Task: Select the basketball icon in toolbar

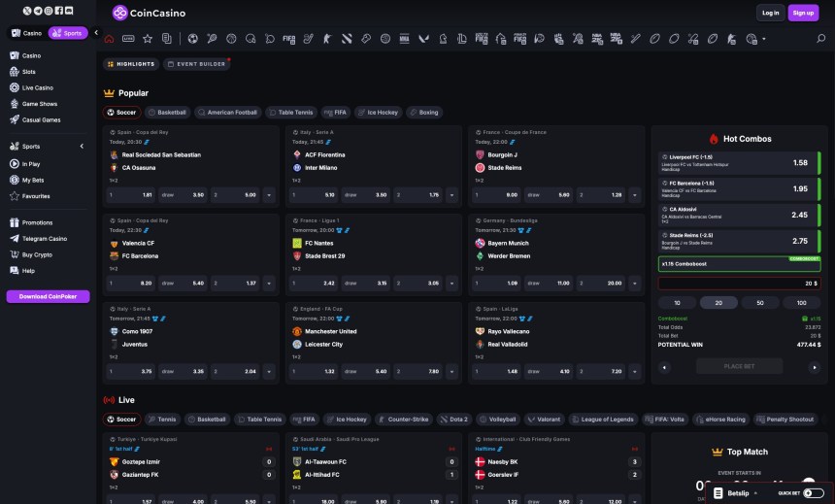Action: [x=231, y=39]
